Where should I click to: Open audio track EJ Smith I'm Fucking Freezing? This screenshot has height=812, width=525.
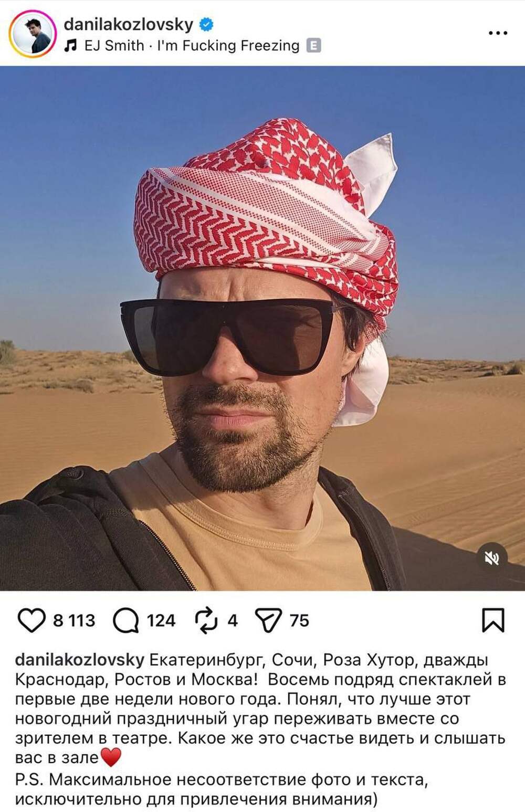[x=192, y=46]
